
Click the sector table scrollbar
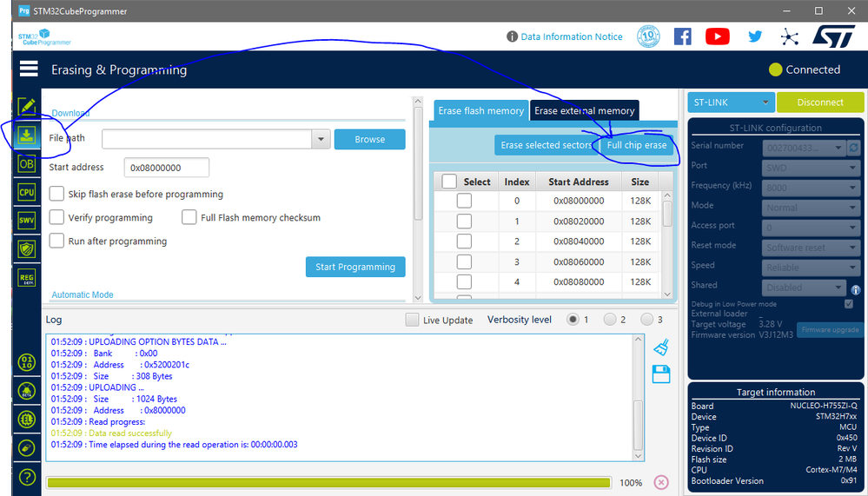(667, 214)
